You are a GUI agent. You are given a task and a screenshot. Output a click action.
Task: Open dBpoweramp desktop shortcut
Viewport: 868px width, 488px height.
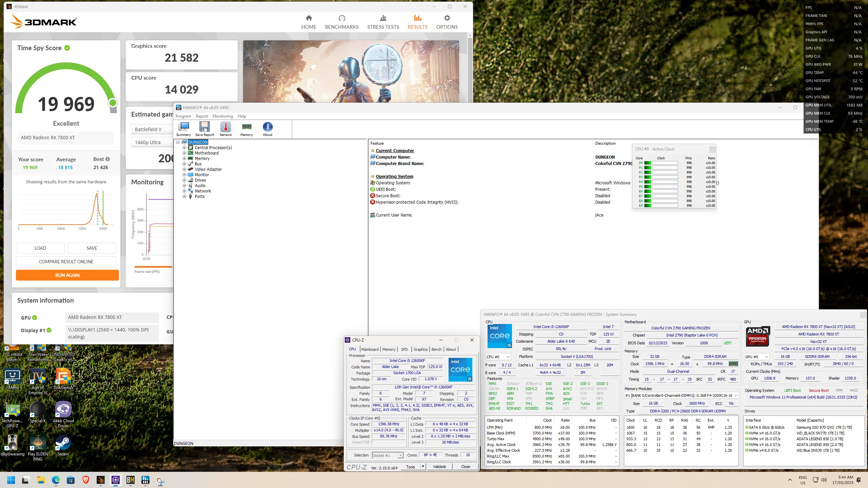point(13,446)
